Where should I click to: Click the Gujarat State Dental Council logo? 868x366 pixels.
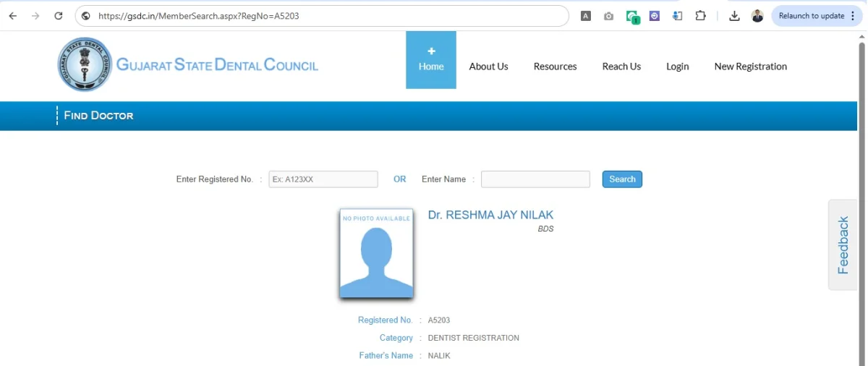[85, 65]
